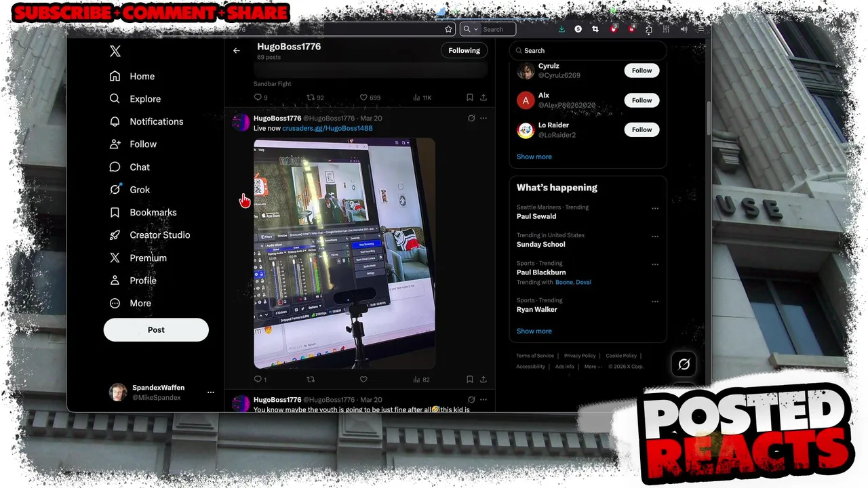Image resolution: width=868 pixels, height=488 pixels.
Task: Share the Sandbar Fight post
Action: point(484,98)
